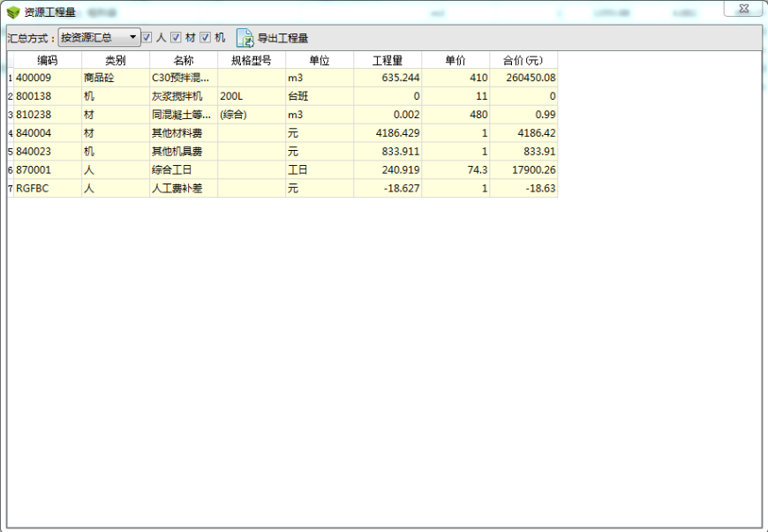Click quantity value 240.919

388,169
